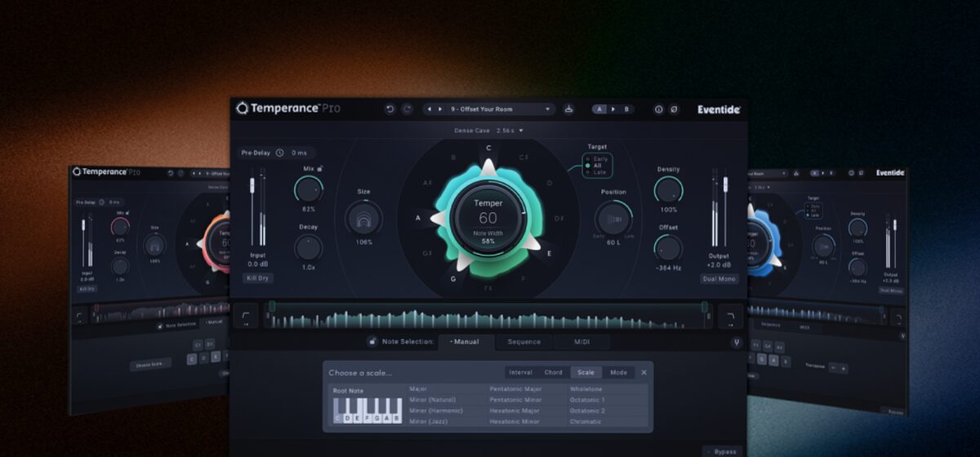This screenshot has height=457, width=980.
Task: Redo the last undone change
Action: 407,109
